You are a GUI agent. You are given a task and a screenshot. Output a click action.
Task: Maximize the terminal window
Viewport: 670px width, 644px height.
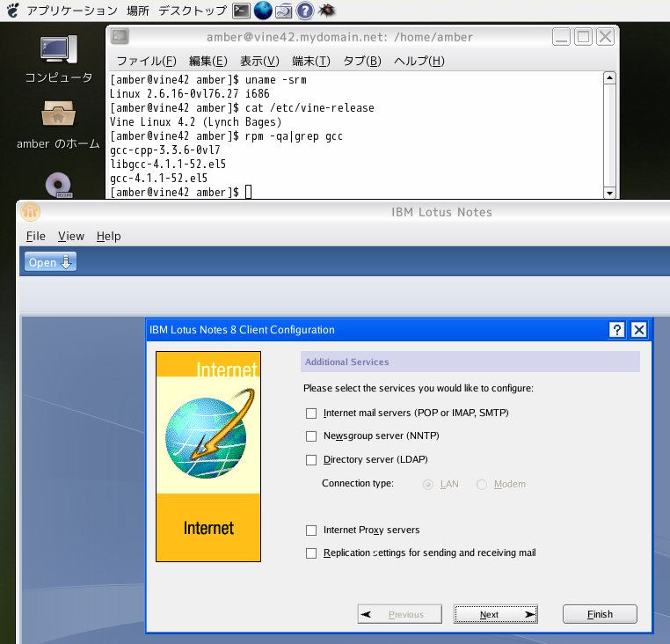point(583,37)
